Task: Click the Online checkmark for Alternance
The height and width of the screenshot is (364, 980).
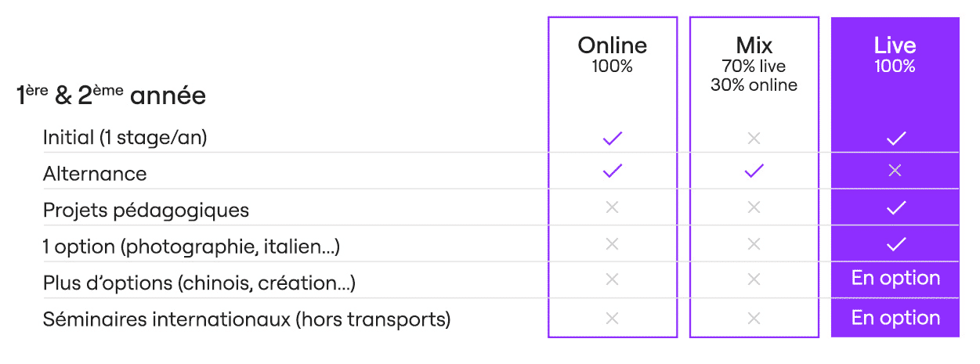Action: click(x=613, y=171)
